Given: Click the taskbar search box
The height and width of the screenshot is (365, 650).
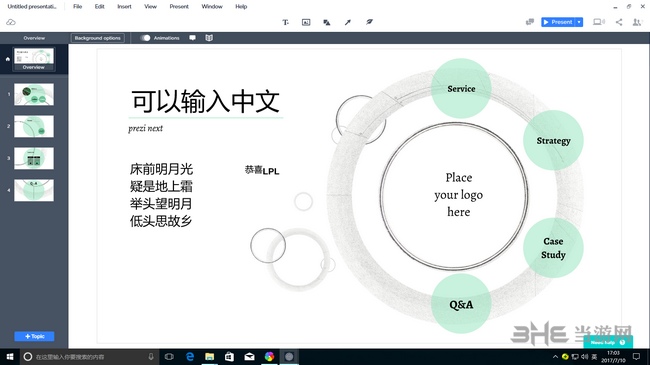Looking at the screenshot, I should tap(90, 357).
